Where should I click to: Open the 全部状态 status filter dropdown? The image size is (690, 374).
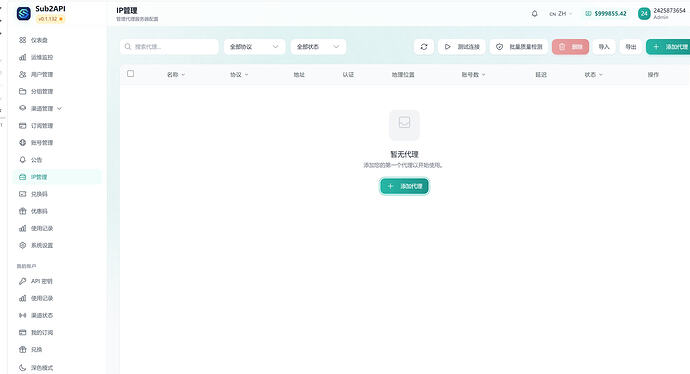318,47
